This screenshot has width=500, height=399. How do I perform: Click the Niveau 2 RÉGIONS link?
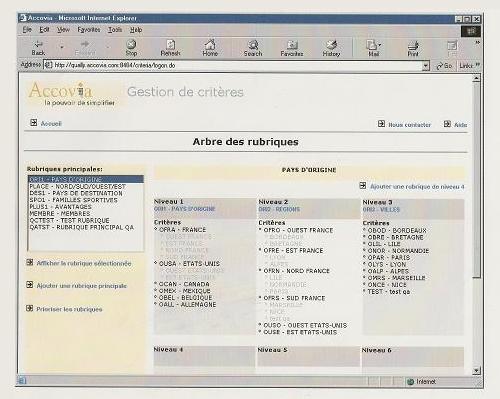coord(279,209)
